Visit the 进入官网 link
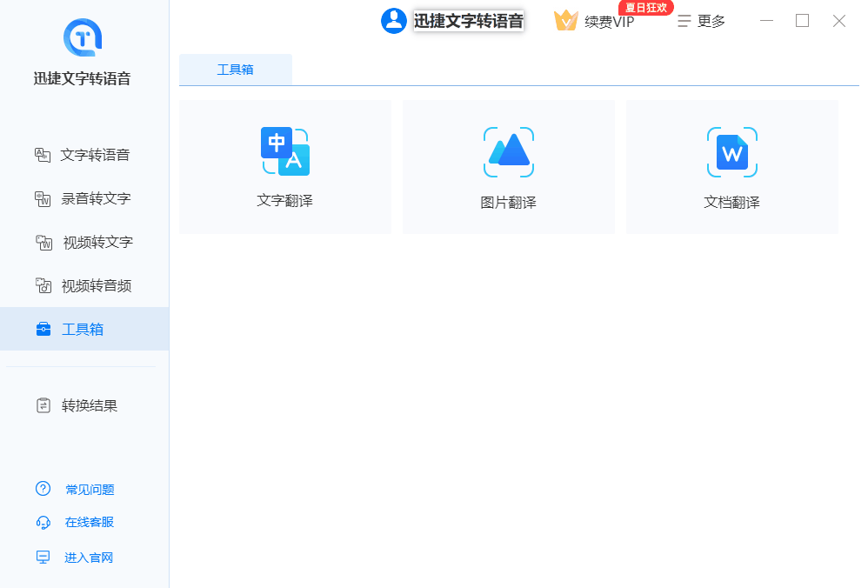 [89, 558]
